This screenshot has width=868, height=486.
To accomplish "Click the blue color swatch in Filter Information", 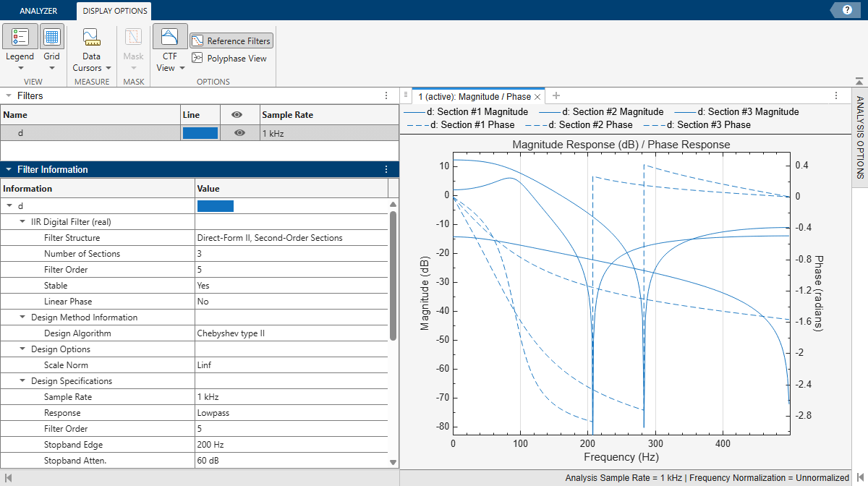I will coord(216,206).
